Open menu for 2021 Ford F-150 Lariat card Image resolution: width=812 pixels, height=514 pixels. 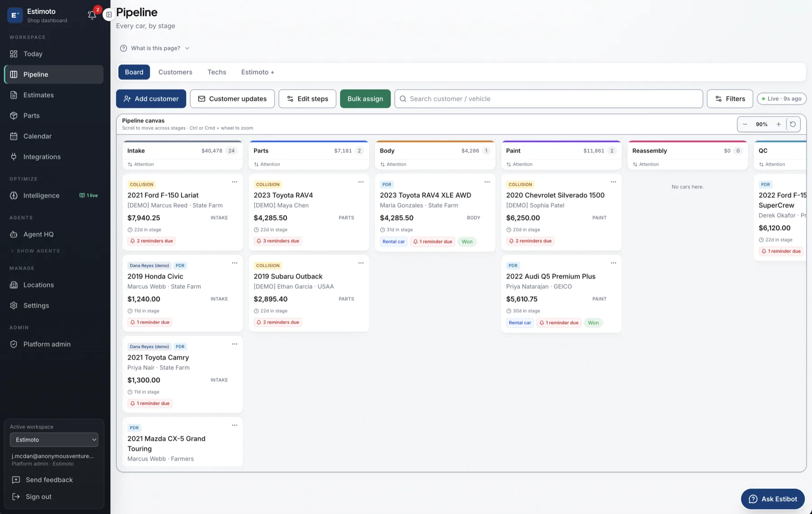tap(235, 182)
